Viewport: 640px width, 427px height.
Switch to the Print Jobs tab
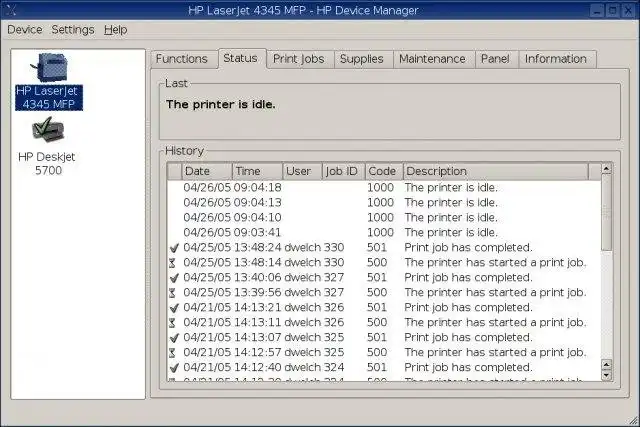[299, 59]
